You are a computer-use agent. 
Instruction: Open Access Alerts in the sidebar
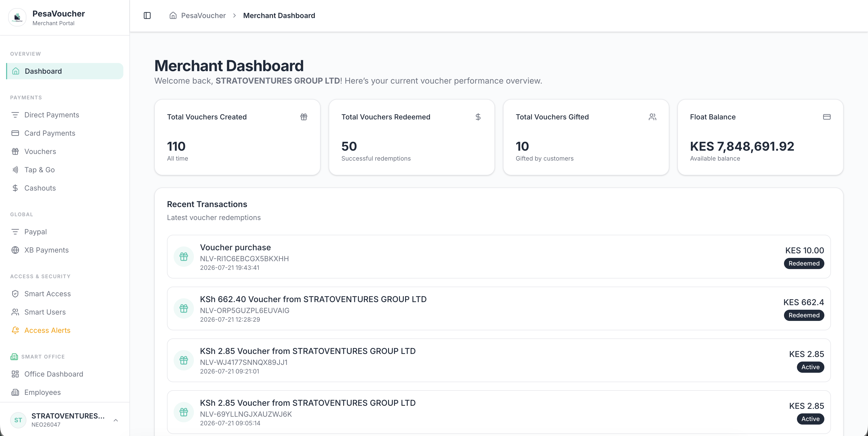click(x=65, y=330)
